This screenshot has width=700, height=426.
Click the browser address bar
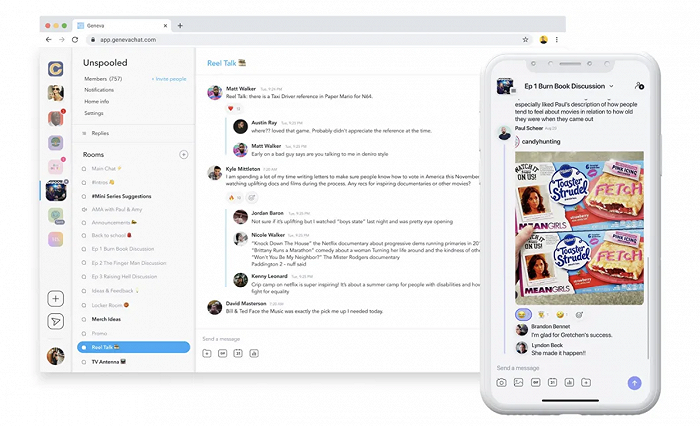308,40
